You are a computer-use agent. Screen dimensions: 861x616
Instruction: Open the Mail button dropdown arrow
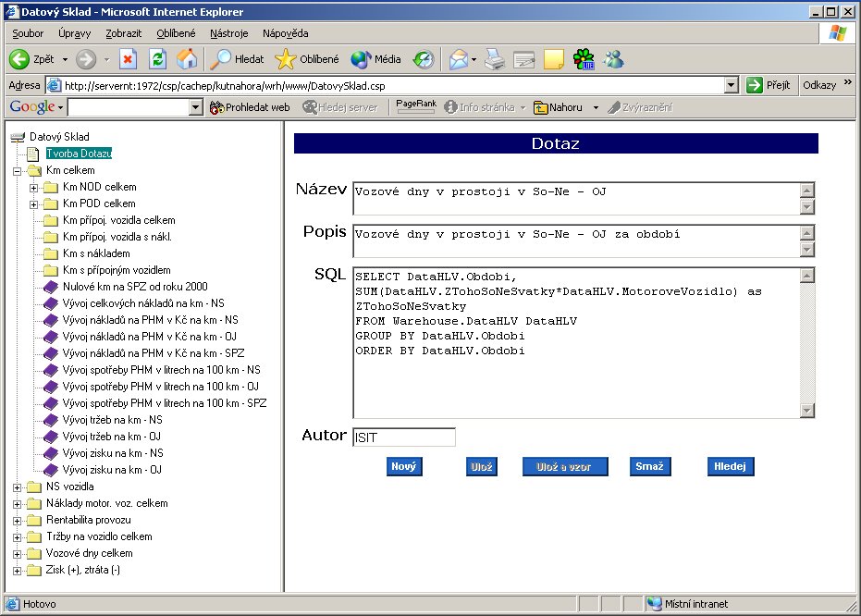[x=474, y=59]
